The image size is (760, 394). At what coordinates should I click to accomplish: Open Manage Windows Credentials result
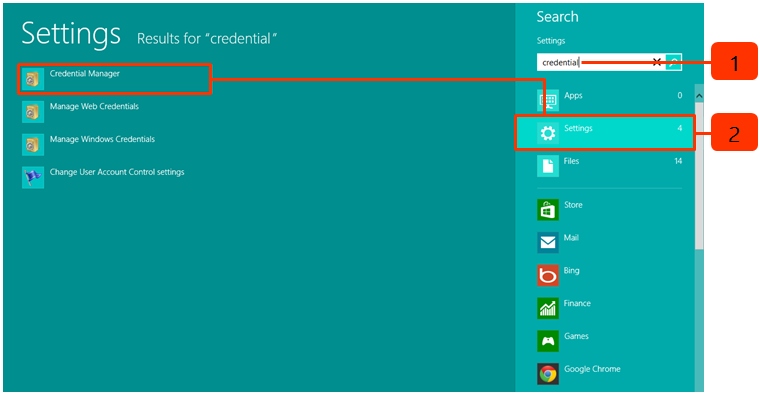click(x=102, y=139)
